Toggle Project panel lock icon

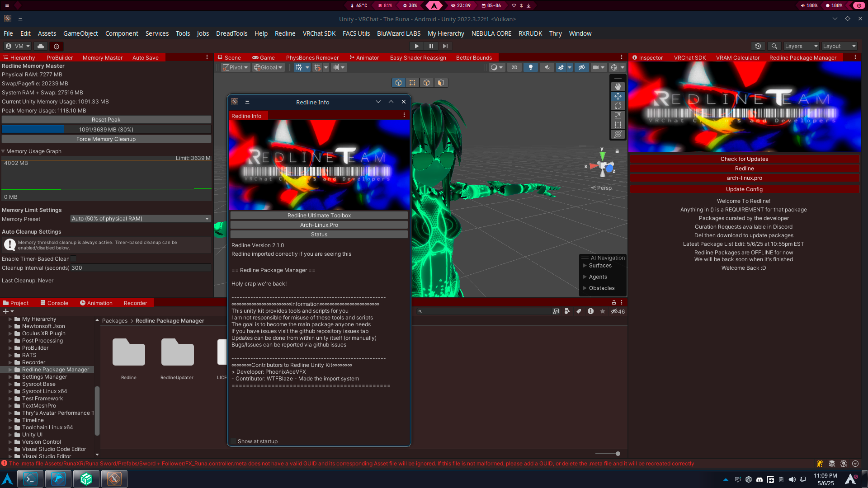pos(613,302)
